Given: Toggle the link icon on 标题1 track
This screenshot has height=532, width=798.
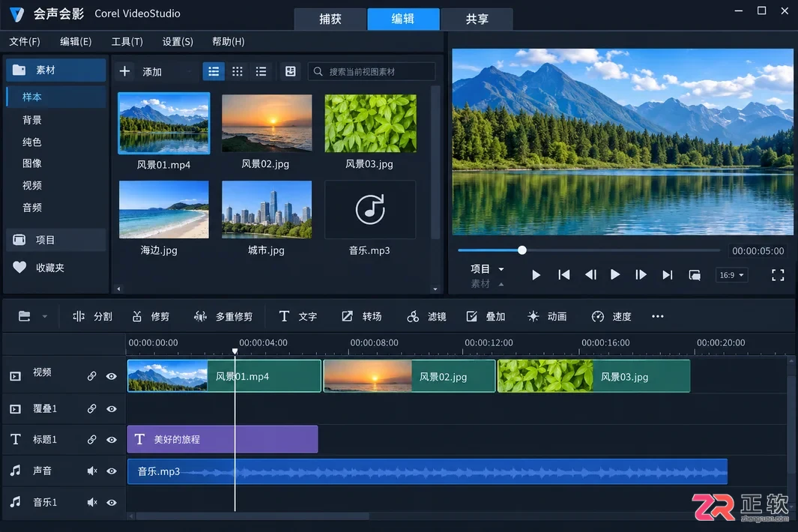Looking at the screenshot, I should (91, 439).
